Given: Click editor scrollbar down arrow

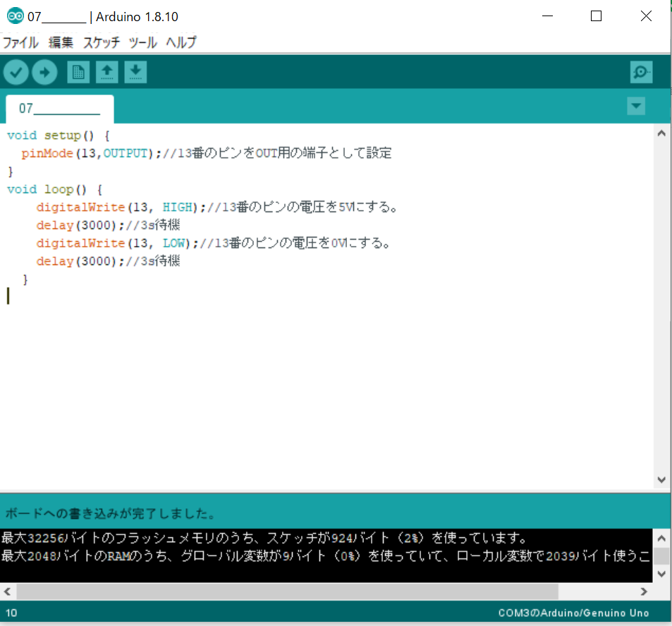Looking at the screenshot, I should (x=661, y=480).
